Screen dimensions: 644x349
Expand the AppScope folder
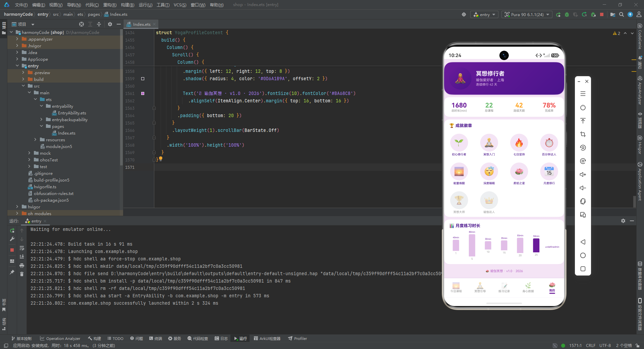[x=17, y=59]
